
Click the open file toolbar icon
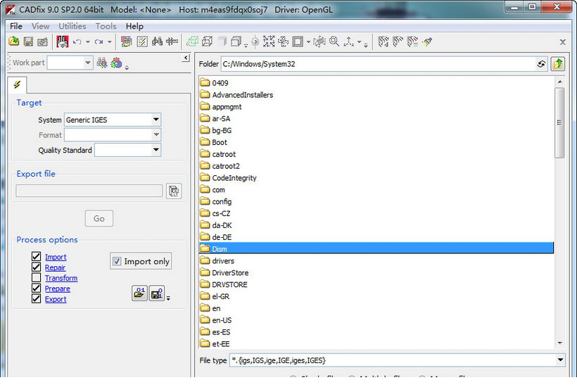tap(14, 42)
